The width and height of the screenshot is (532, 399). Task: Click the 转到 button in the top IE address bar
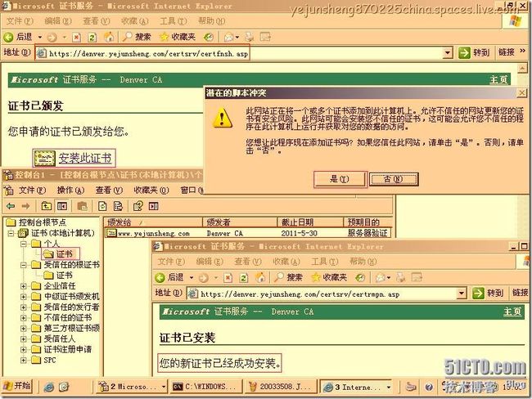pos(474,52)
